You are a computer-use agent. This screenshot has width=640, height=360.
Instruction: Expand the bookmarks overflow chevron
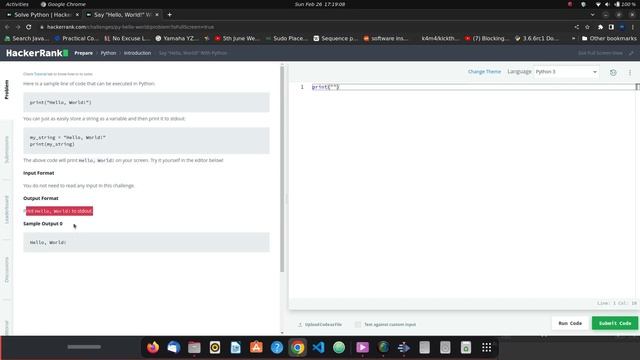pos(573,38)
